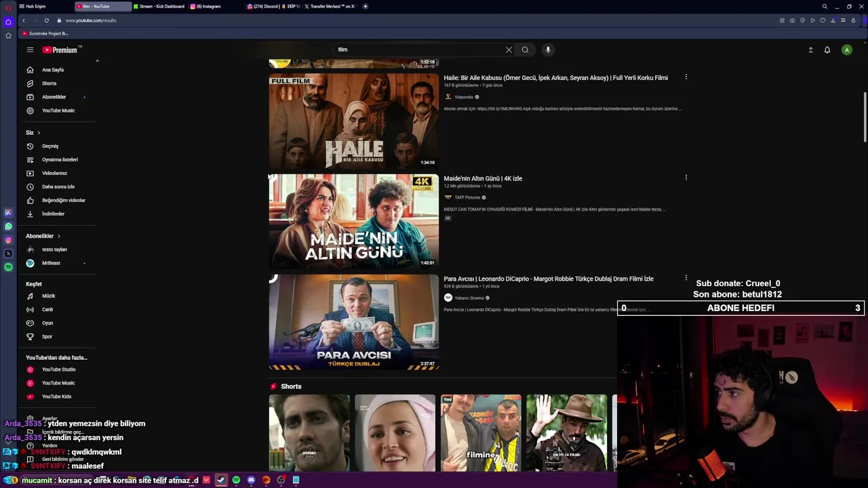Open the Videomite channel link

[x=464, y=97]
